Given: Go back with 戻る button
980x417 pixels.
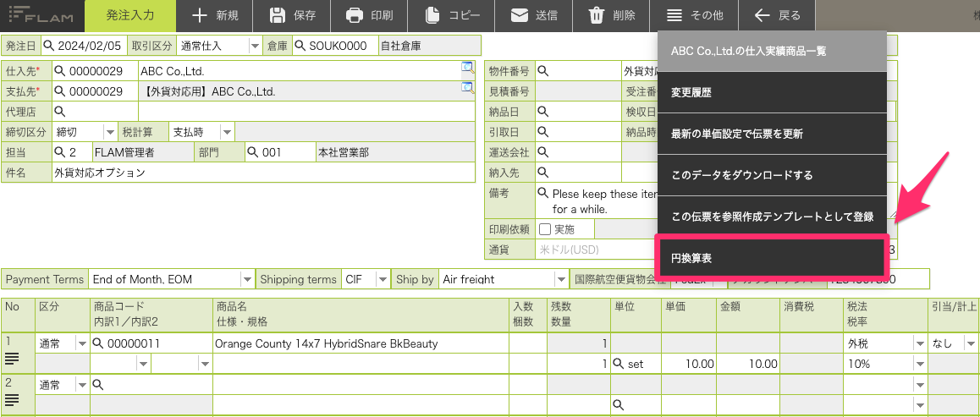Looking at the screenshot, I should pos(777,15).
